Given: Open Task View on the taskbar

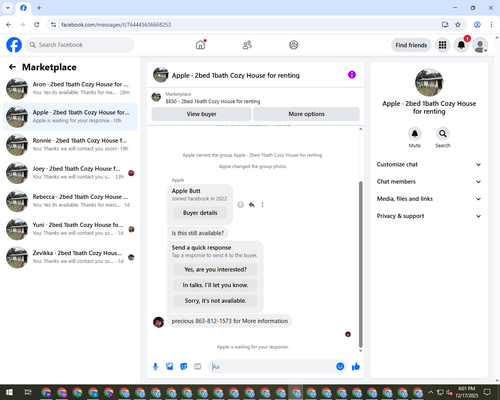Looking at the screenshot, I should [28, 392].
